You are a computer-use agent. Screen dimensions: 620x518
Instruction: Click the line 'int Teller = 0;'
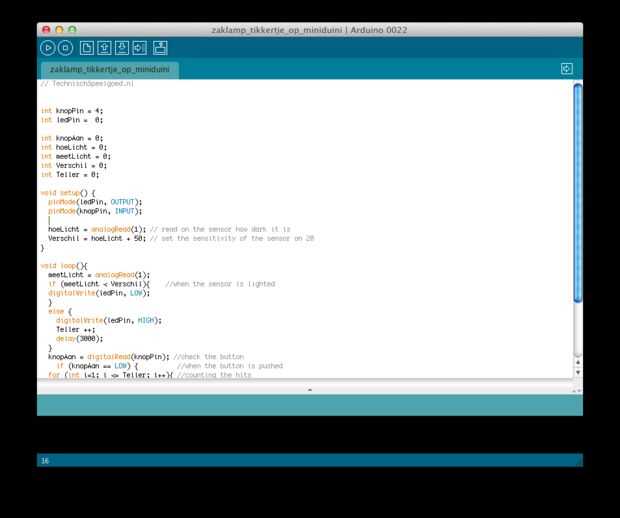tap(70, 174)
